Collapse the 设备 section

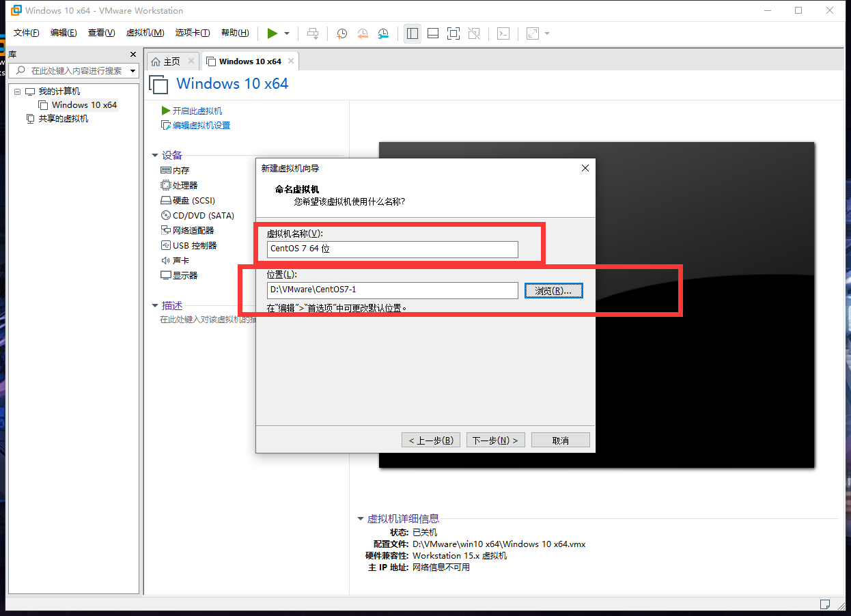[155, 156]
